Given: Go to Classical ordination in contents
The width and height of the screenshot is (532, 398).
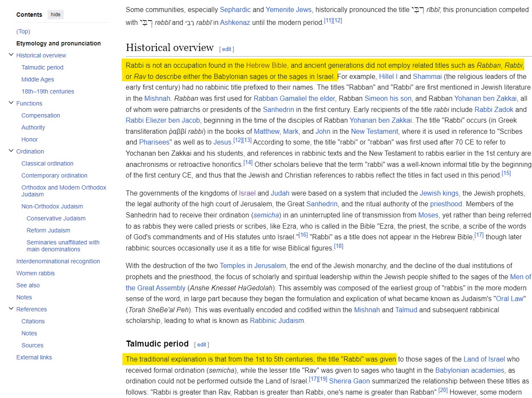Looking at the screenshot, I should 47,163.
